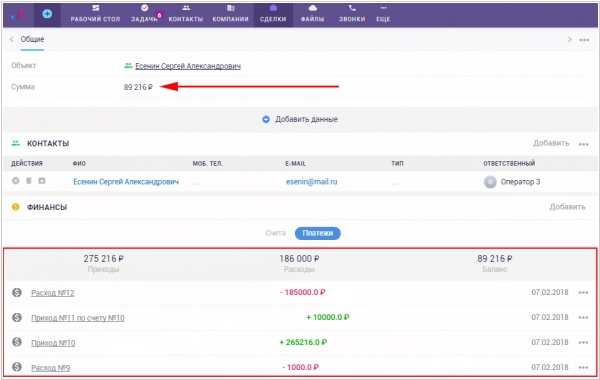Click Оператор 3 avatar icon
The height and width of the screenshot is (380, 600).
[x=490, y=182]
